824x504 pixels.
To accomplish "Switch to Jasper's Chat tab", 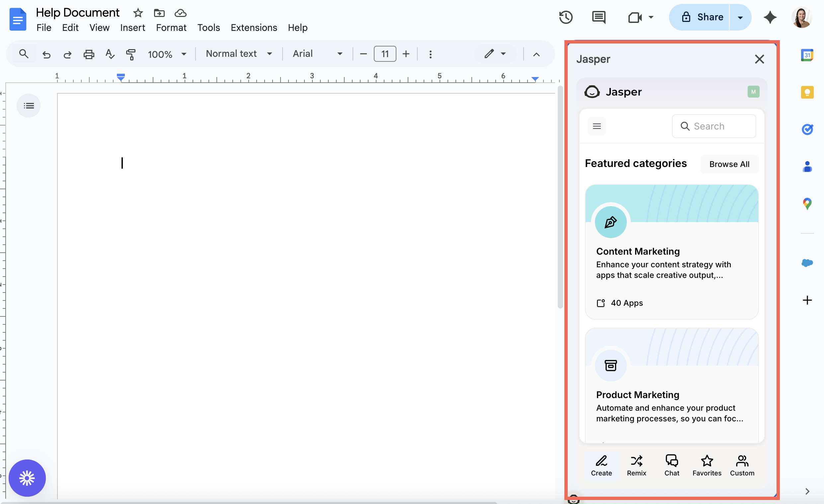I will (x=672, y=465).
